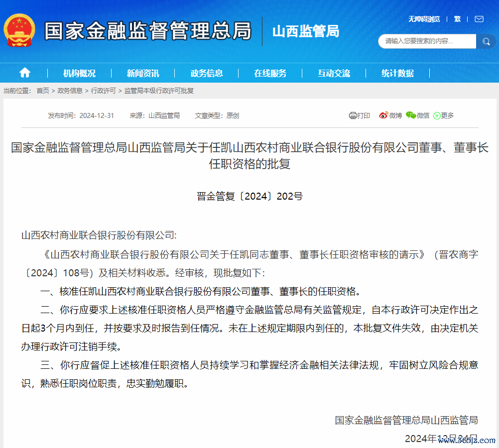Screen dimensions: 499x448
Task: Click the printer icon labeled 打印
Action: coord(353,115)
